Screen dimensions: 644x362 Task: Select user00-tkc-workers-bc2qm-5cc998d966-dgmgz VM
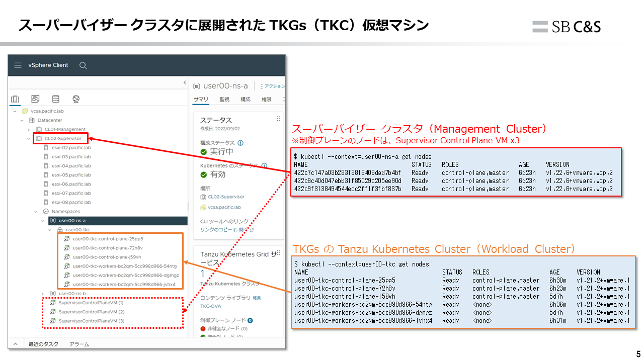coord(126,275)
